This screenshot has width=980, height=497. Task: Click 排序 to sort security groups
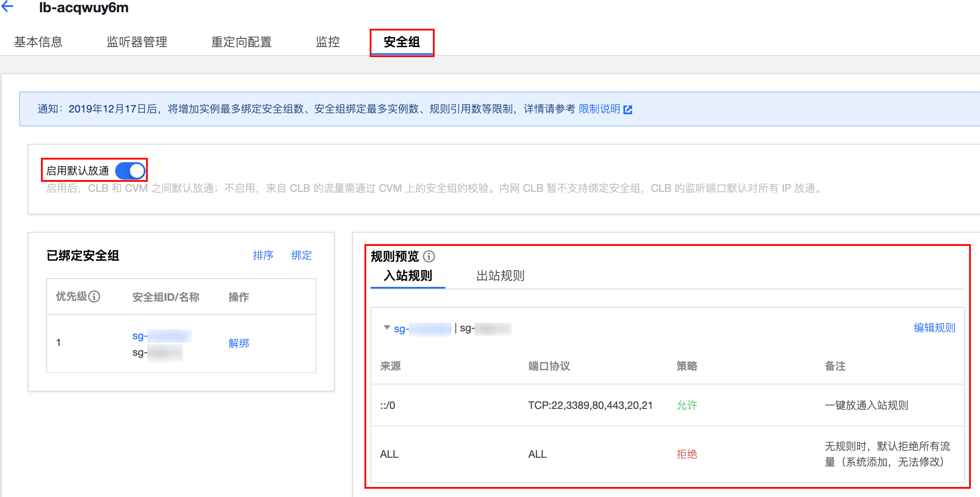pos(263,255)
